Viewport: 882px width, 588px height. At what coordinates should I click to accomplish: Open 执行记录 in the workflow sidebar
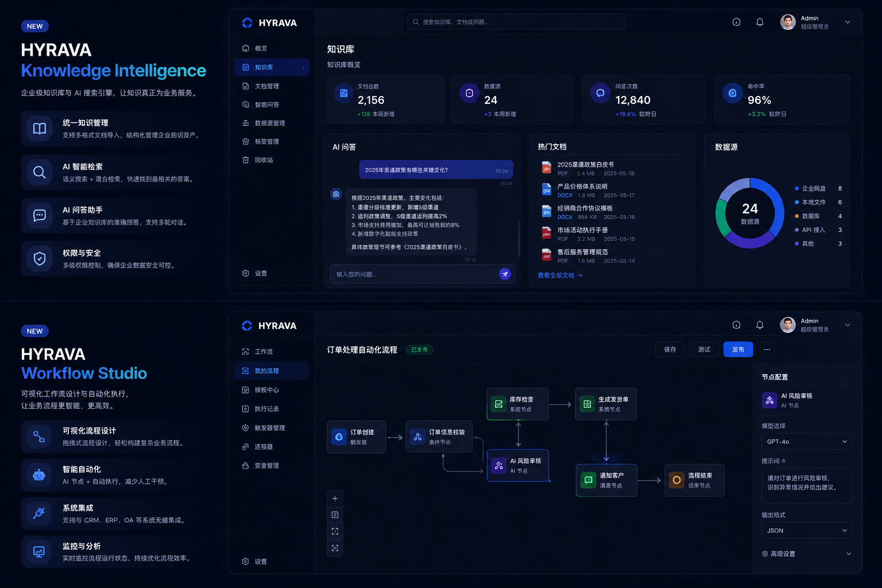click(272, 409)
